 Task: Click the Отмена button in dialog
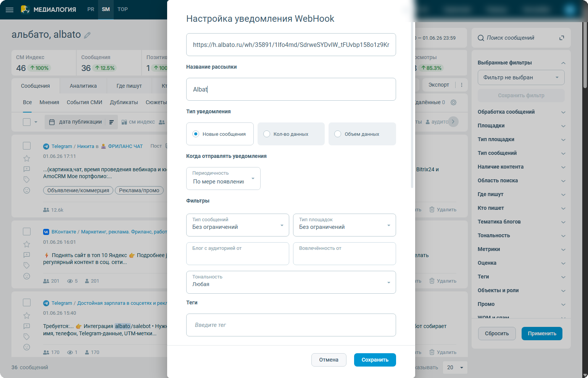coord(329,360)
